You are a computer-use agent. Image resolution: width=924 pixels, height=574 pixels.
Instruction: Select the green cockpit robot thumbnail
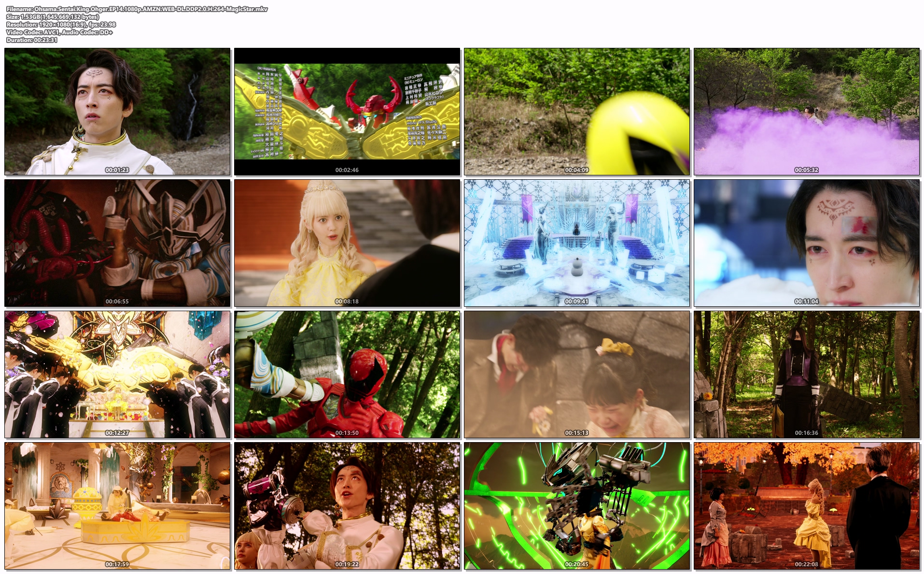point(577,506)
